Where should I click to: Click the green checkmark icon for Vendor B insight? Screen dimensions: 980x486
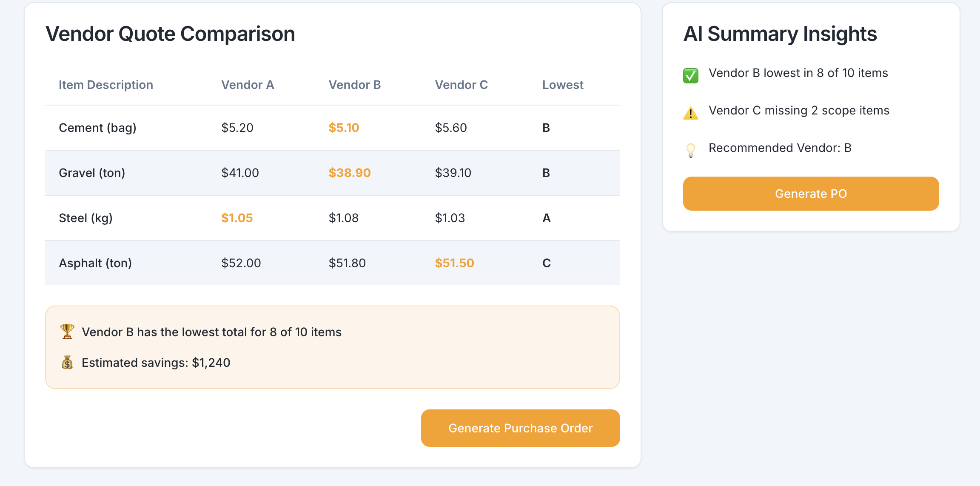(691, 76)
